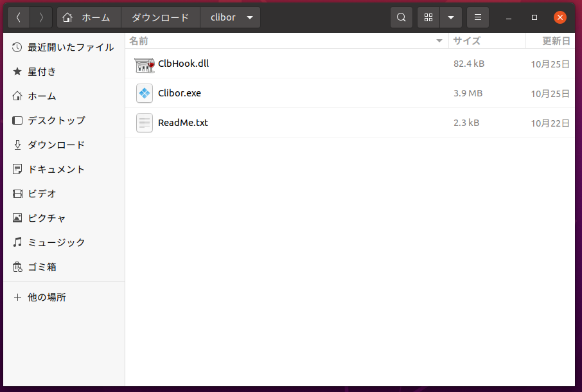Go forward with the right arrow

coord(41,17)
